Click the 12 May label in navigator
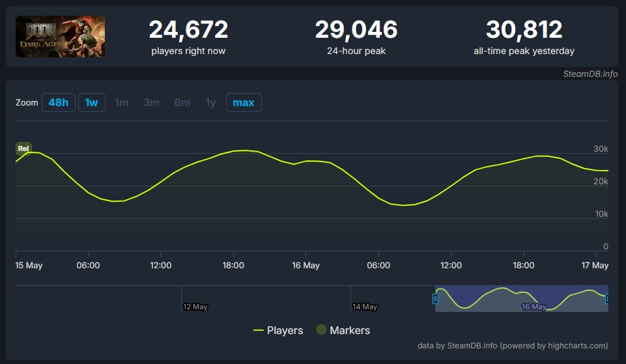The height and width of the screenshot is (364, 626). (x=195, y=307)
